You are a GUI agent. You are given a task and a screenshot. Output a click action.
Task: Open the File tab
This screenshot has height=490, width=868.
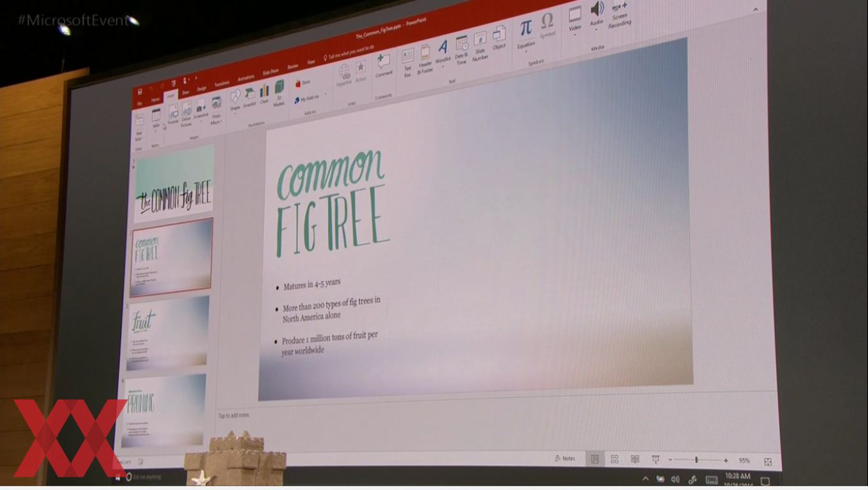140,103
